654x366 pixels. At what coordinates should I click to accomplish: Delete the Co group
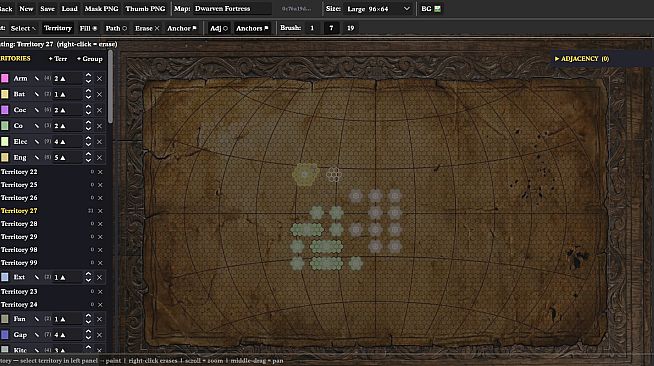click(100, 126)
